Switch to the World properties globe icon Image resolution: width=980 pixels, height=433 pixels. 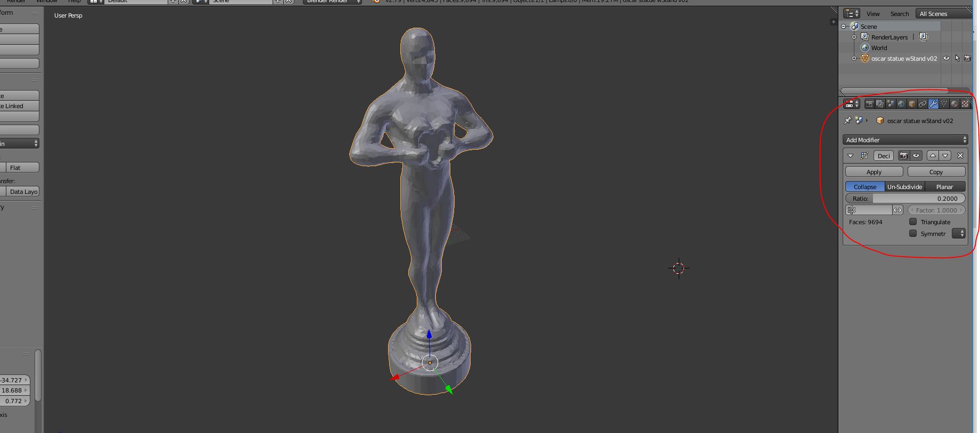[x=901, y=104]
